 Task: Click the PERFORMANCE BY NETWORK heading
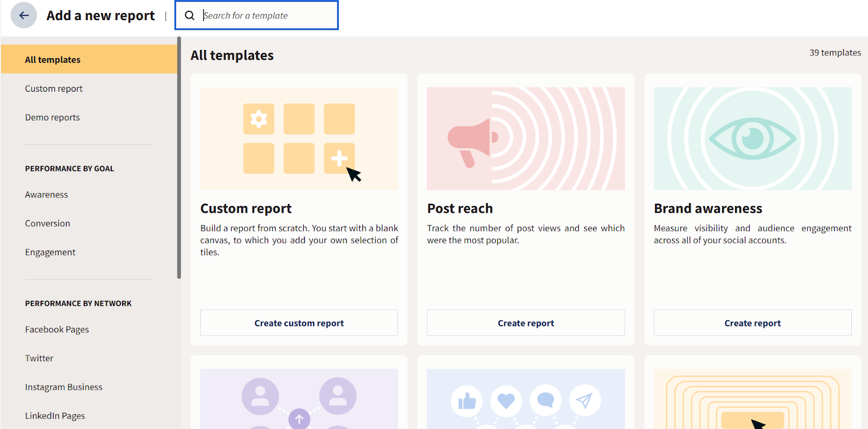click(x=78, y=304)
